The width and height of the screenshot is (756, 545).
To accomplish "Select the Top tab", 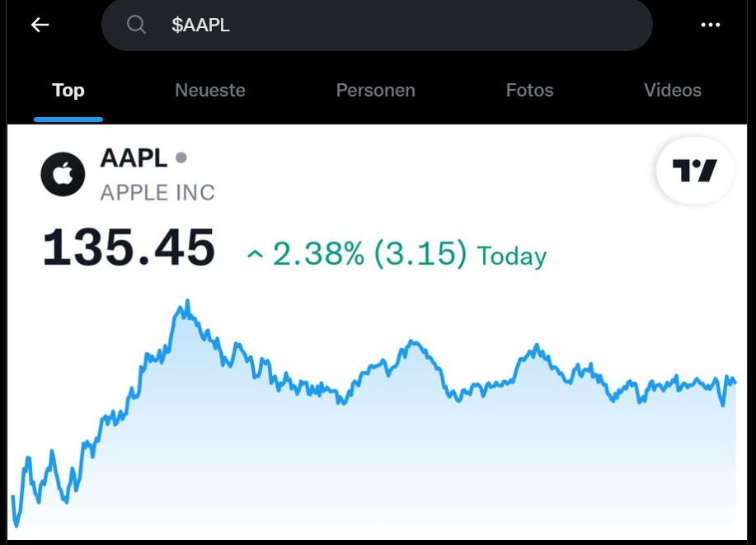I will click(68, 90).
